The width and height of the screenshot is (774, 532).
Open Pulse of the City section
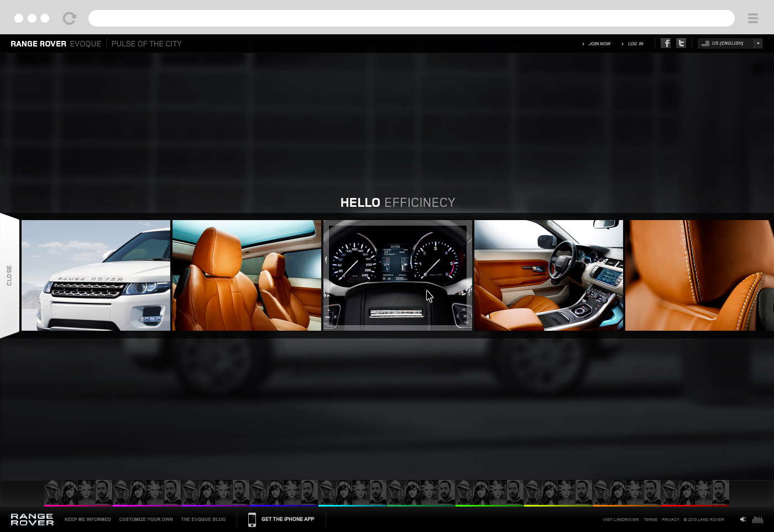click(x=147, y=44)
